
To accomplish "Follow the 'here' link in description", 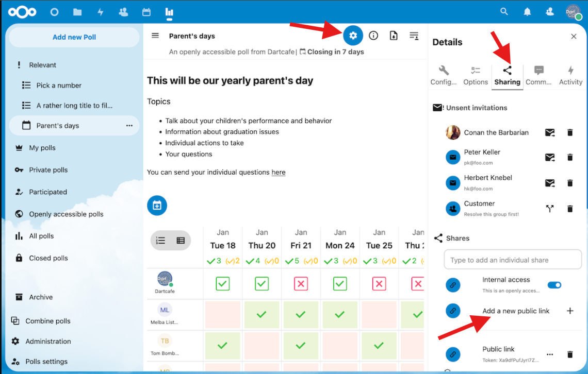I will [x=279, y=172].
